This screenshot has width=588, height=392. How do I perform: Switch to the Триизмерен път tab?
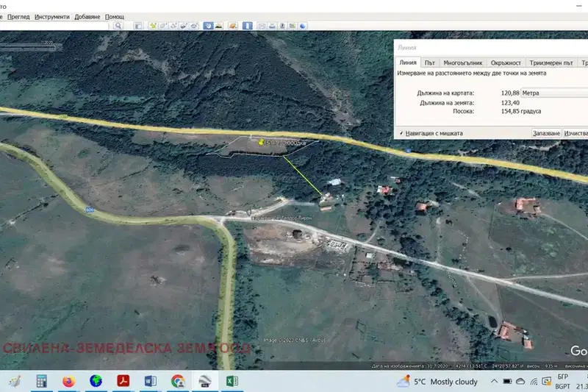(551, 63)
